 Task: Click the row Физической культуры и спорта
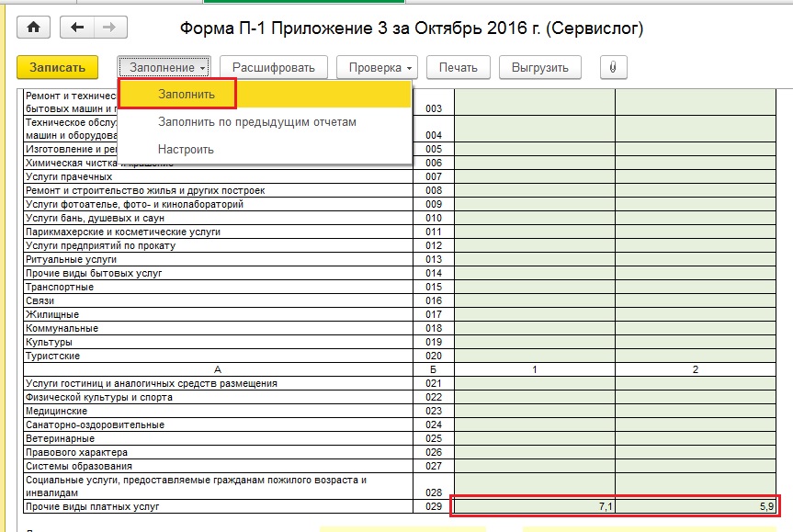[x=218, y=397]
